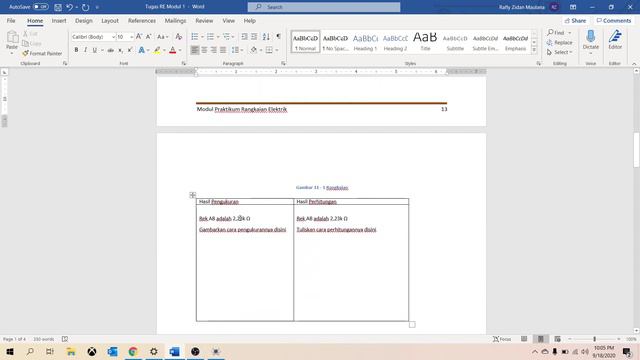Switch to the Layout tab
The image size is (640, 360).
pos(110,20)
